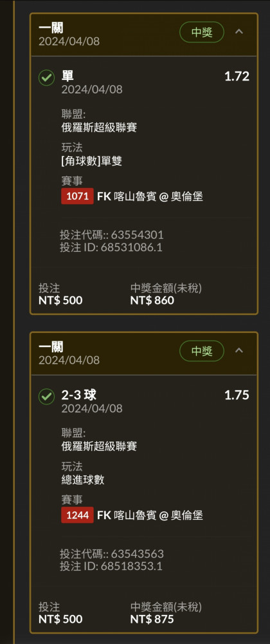Click [角球數]單雙 play type text
The height and width of the screenshot is (644, 270).
[92, 162]
